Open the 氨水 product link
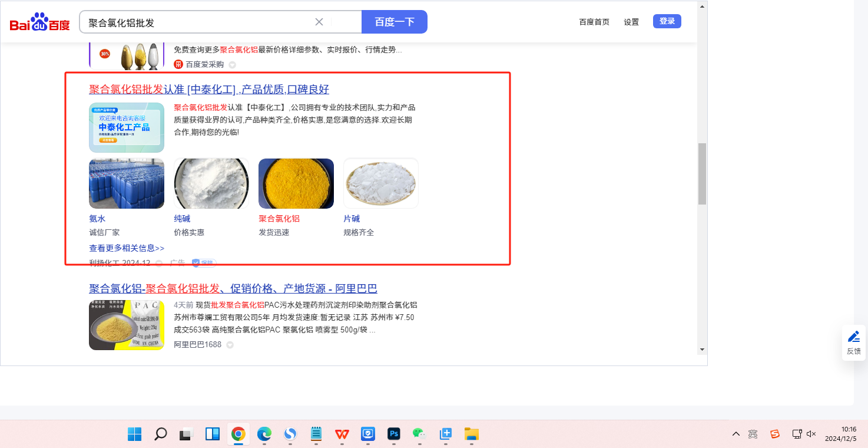Screen dimensions: 868x448 pyautogui.click(x=97, y=219)
